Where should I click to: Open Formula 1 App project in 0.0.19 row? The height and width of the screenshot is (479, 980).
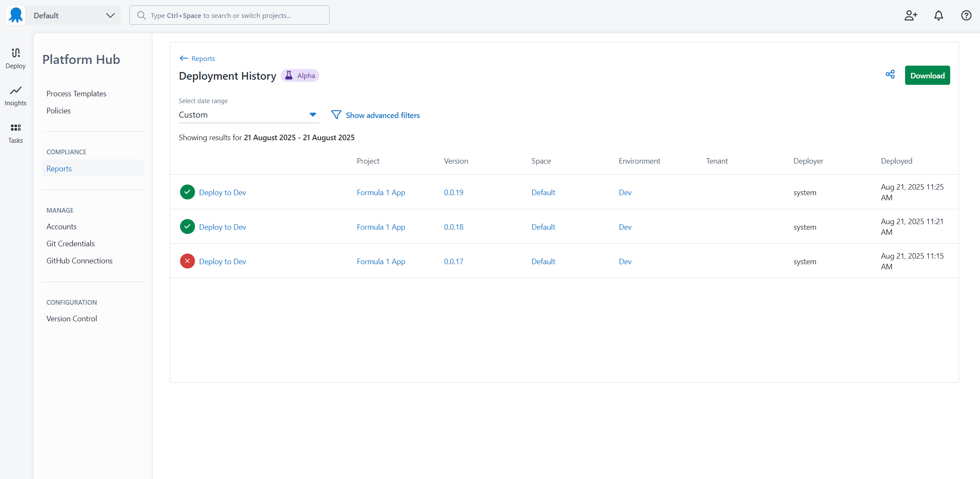381,192
